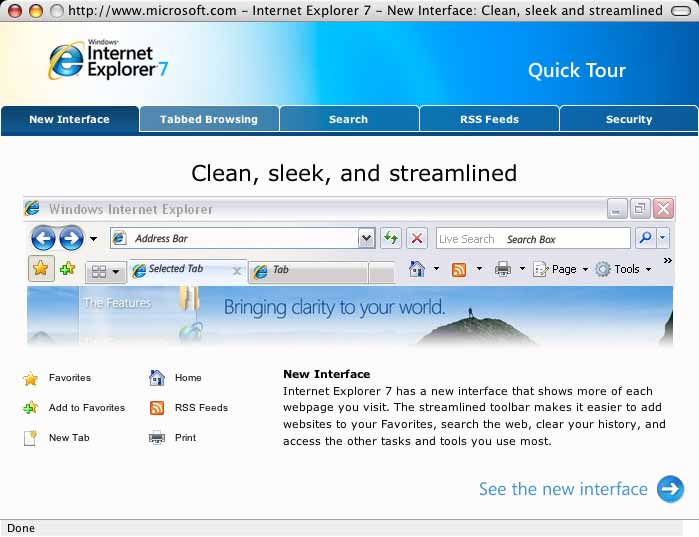The width and height of the screenshot is (699, 537).
Task: Click the Print icon in command bar
Action: pos(503,269)
